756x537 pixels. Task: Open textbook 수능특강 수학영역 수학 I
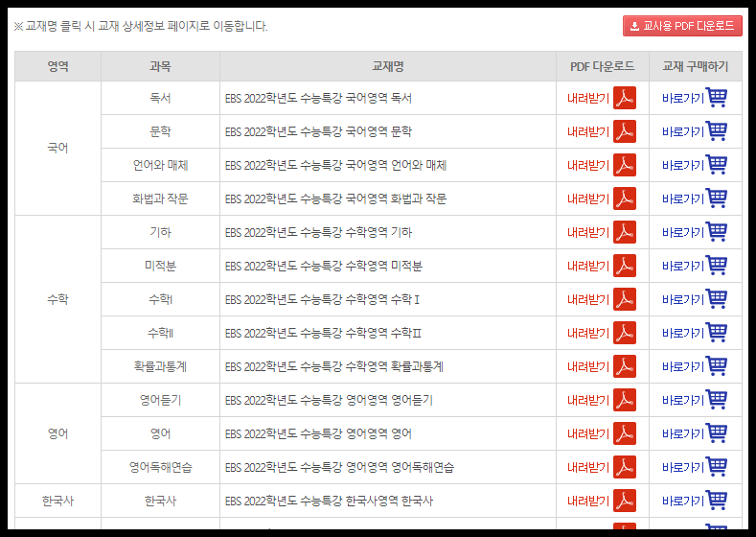click(322, 299)
